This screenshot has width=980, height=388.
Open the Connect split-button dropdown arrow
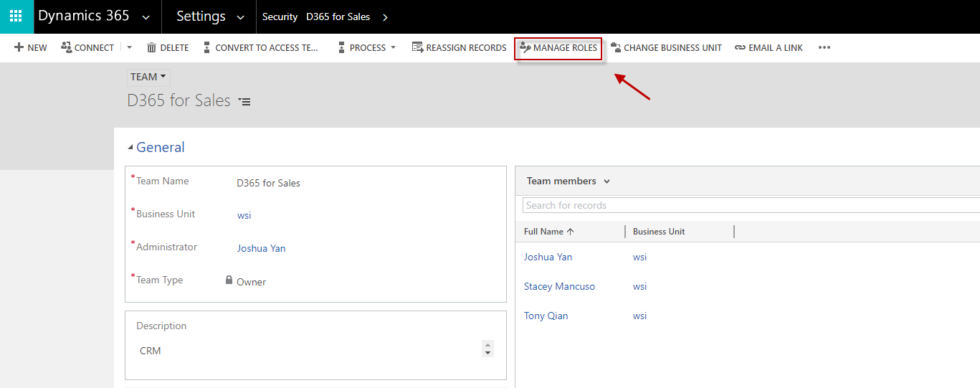129,47
